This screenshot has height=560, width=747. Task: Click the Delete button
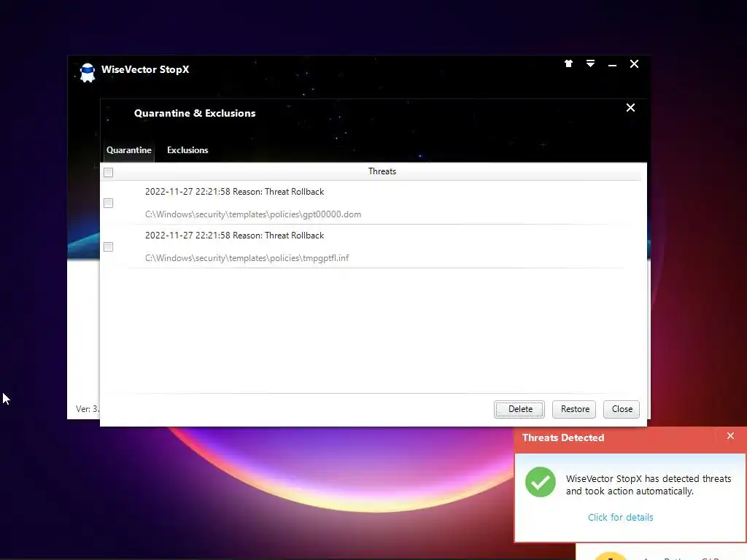pos(519,409)
